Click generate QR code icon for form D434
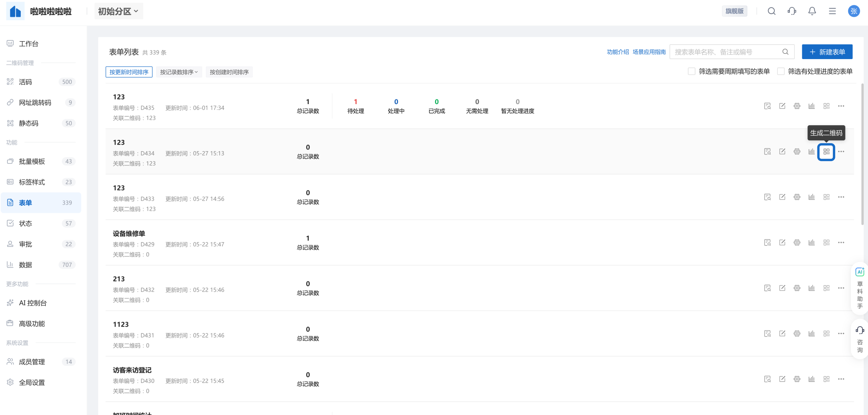This screenshot has height=415, width=868. [x=826, y=152]
